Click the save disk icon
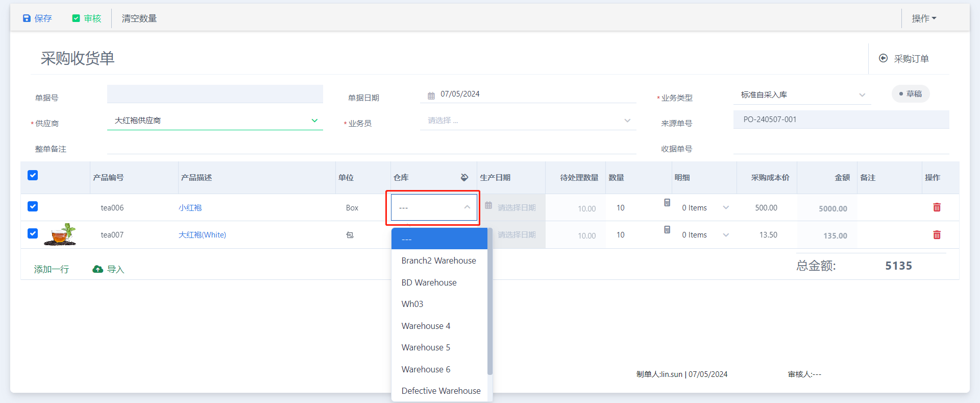980x403 pixels. pyautogui.click(x=27, y=18)
